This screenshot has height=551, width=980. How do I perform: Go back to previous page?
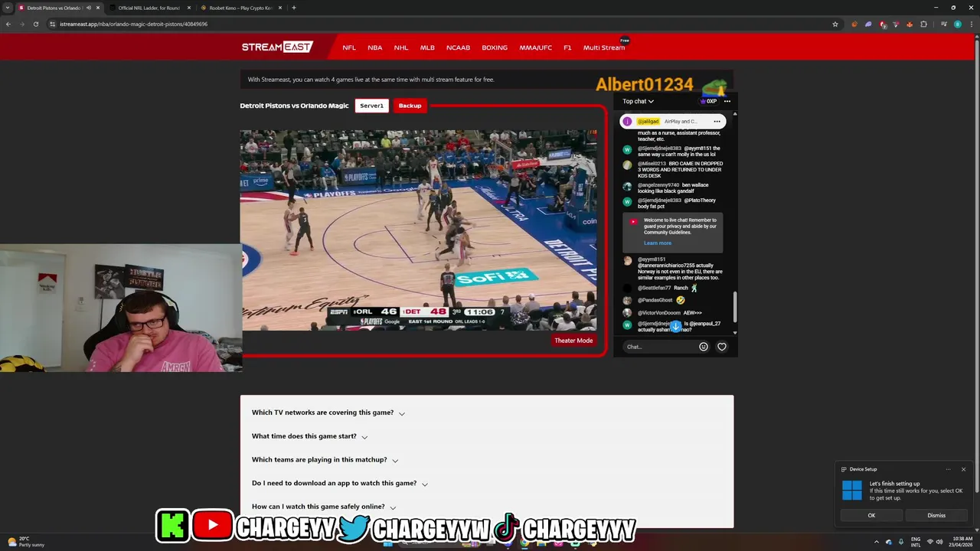coord(8,24)
